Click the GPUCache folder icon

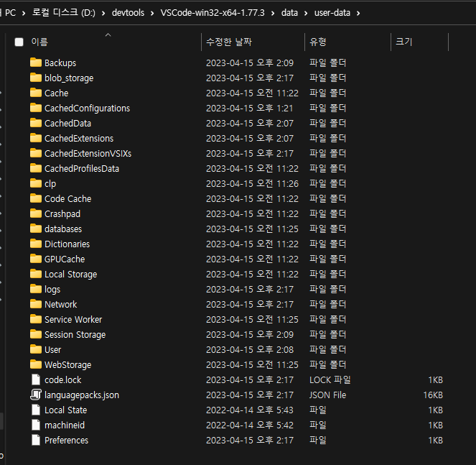(36, 259)
